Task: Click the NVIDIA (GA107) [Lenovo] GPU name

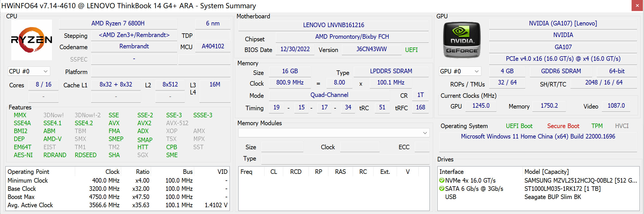Action: [563, 23]
